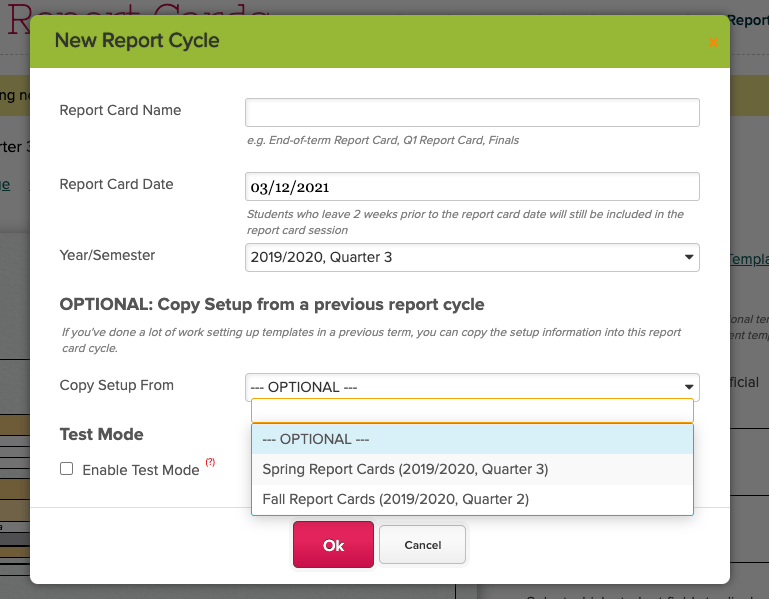The height and width of the screenshot is (599, 769).
Task: Confirm with the Ok button
Action: [333, 545]
